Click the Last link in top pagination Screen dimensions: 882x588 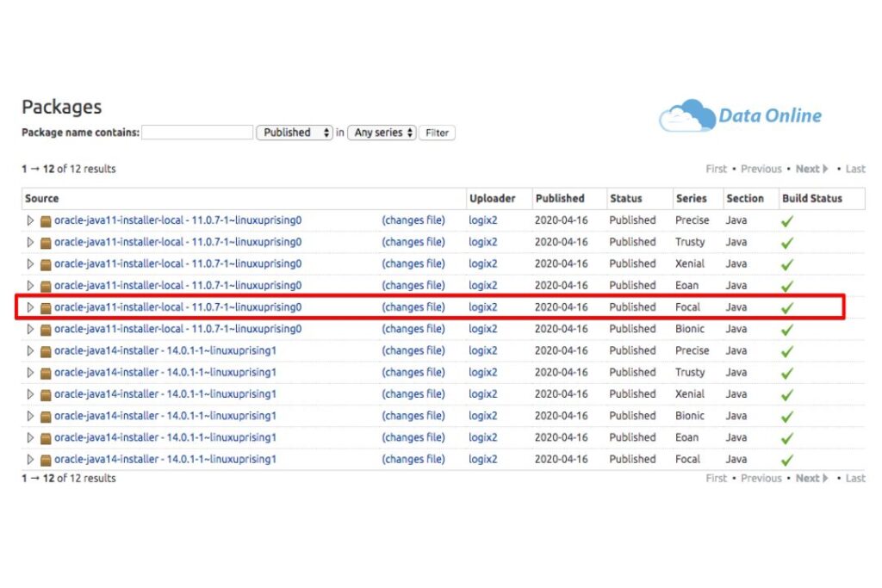(x=855, y=169)
